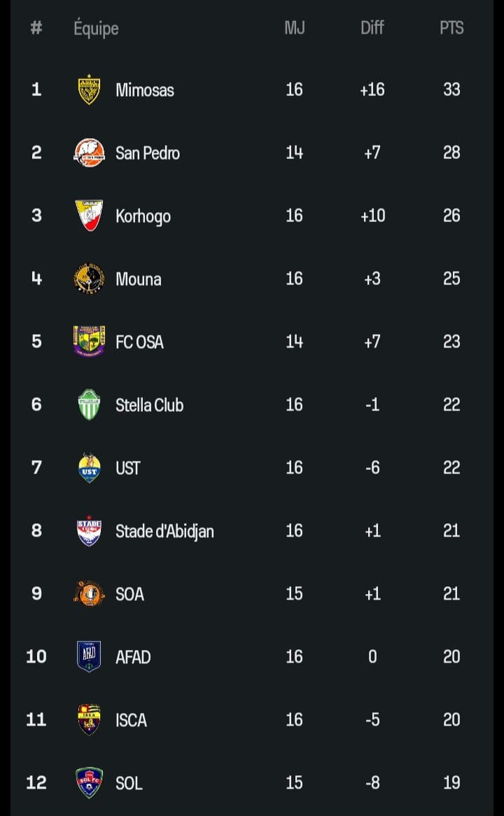The image size is (504, 816).
Task: Open the Mouna club badge
Action: 89,279
